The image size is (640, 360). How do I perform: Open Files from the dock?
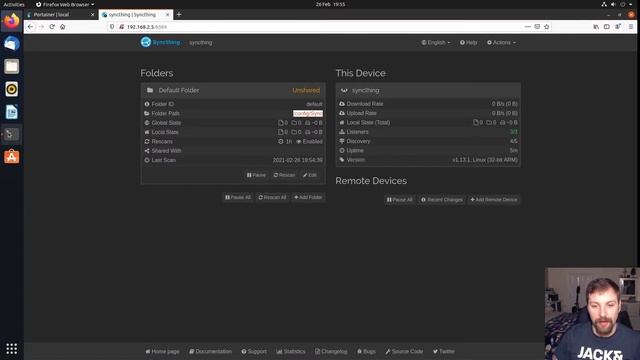coord(11,66)
